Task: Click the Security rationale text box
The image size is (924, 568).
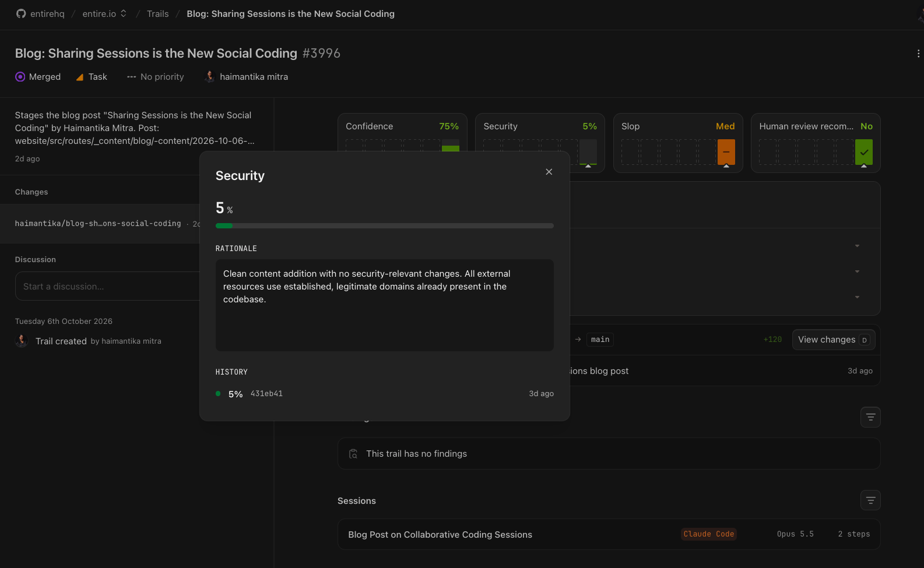Action: coord(385,305)
